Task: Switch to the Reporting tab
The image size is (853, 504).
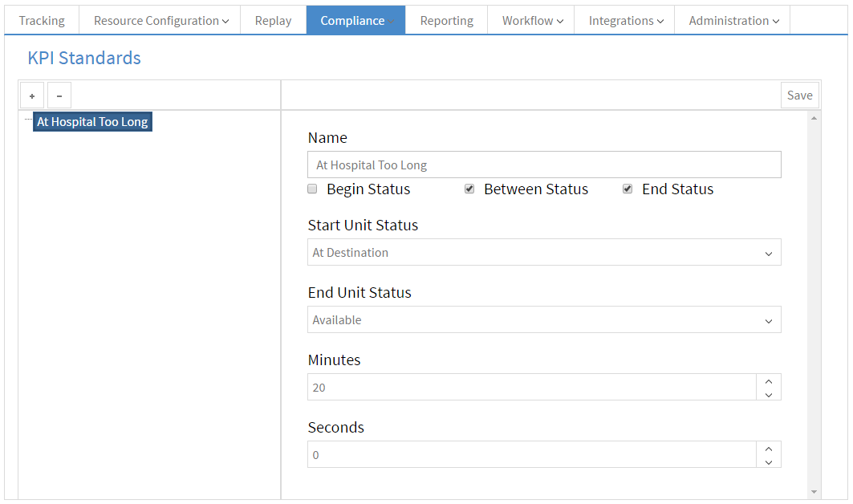Action: 446,20
